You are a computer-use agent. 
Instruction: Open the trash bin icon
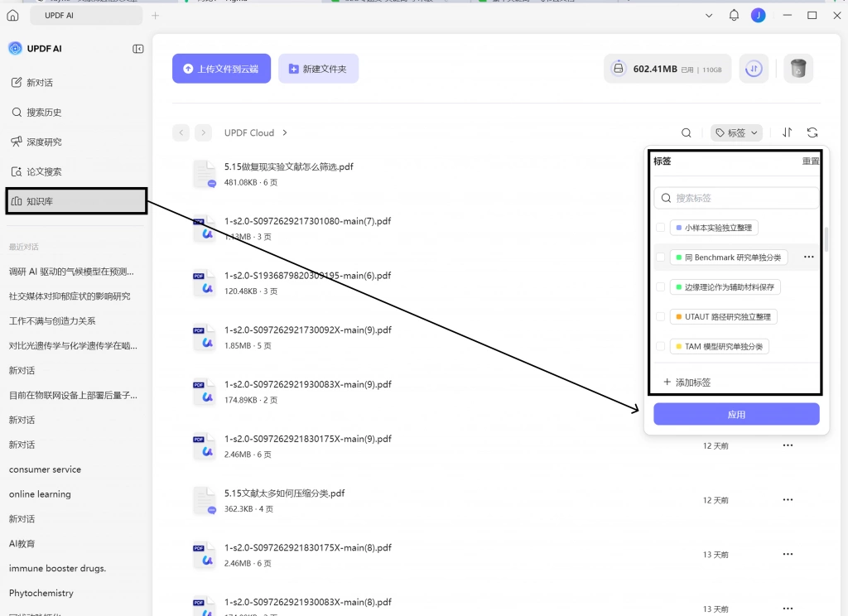pos(798,69)
